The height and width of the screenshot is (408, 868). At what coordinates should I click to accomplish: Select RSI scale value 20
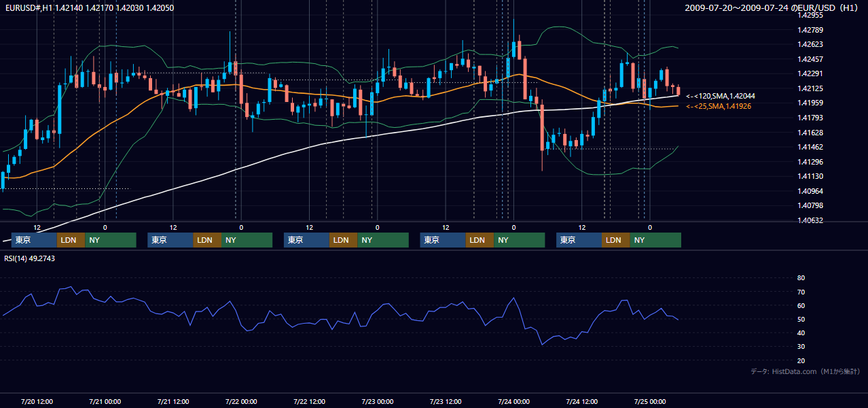(801, 360)
